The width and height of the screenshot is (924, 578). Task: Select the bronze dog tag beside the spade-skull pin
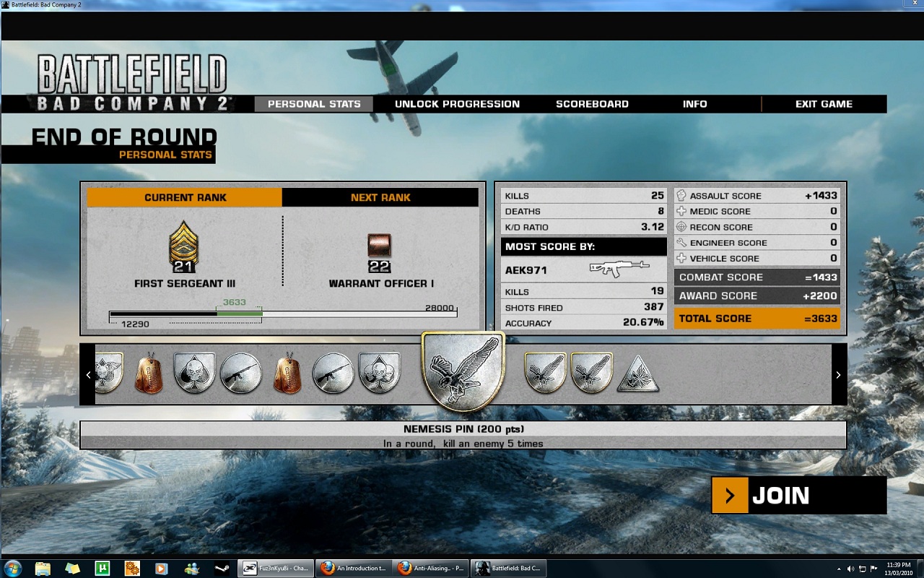pos(149,373)
